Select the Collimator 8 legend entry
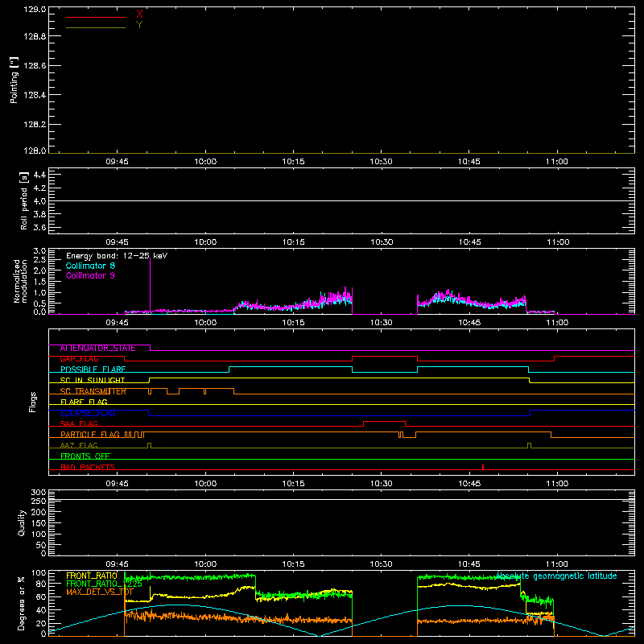The width and height of the screenshot is (644, 644). [90, 266]
